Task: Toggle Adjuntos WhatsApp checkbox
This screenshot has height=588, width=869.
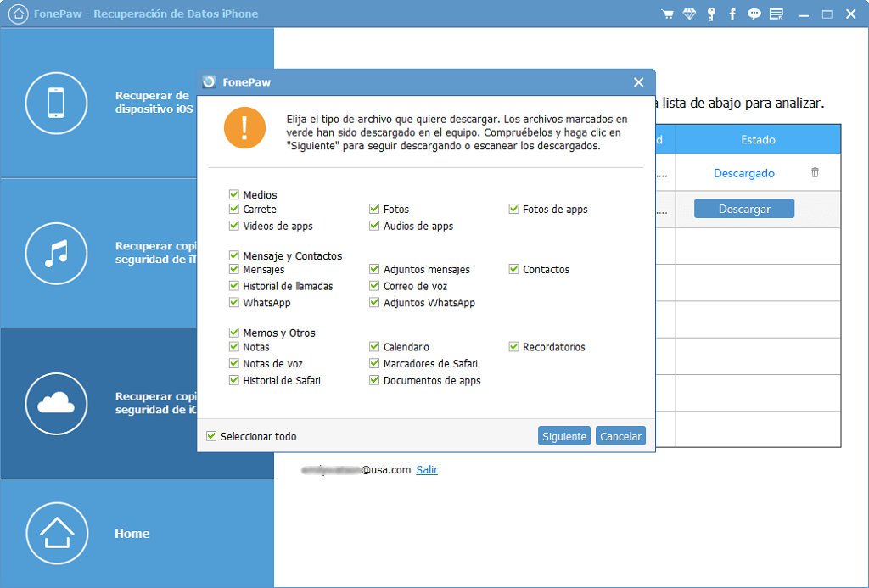Action: click(374, 303)
